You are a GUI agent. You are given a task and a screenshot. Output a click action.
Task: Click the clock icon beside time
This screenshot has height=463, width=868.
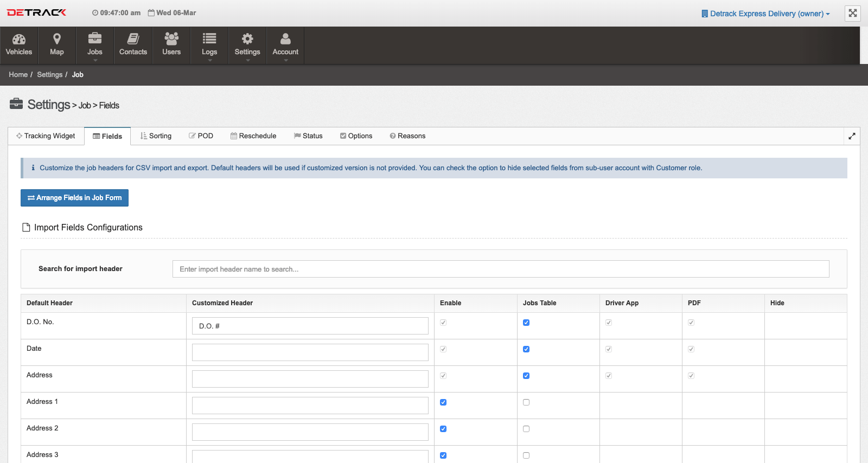pos(95,13)
